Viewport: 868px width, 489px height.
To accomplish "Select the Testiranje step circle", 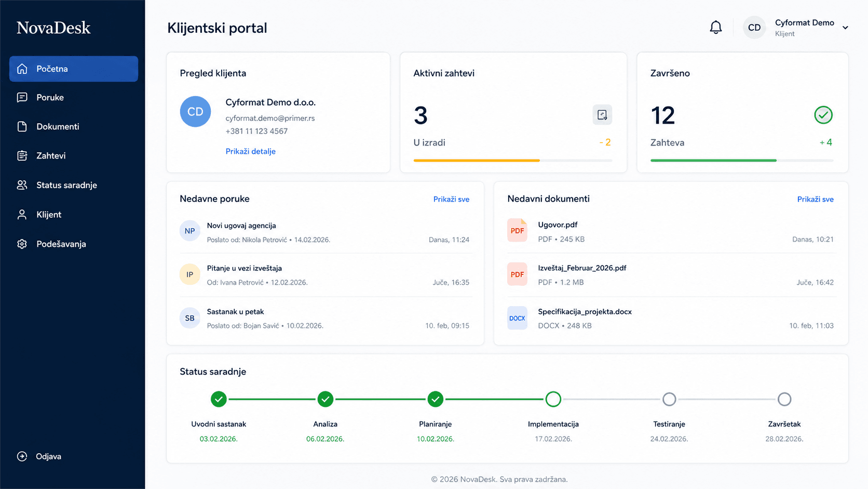I will click(x=669, y=399).
